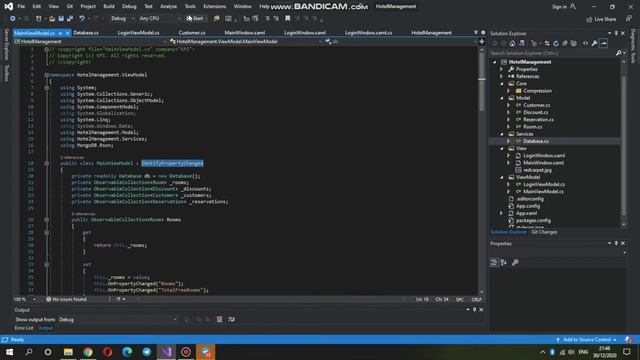Click the Save All toolbar icon
This screenshot has width=640, height=360.
click(70, 18)
